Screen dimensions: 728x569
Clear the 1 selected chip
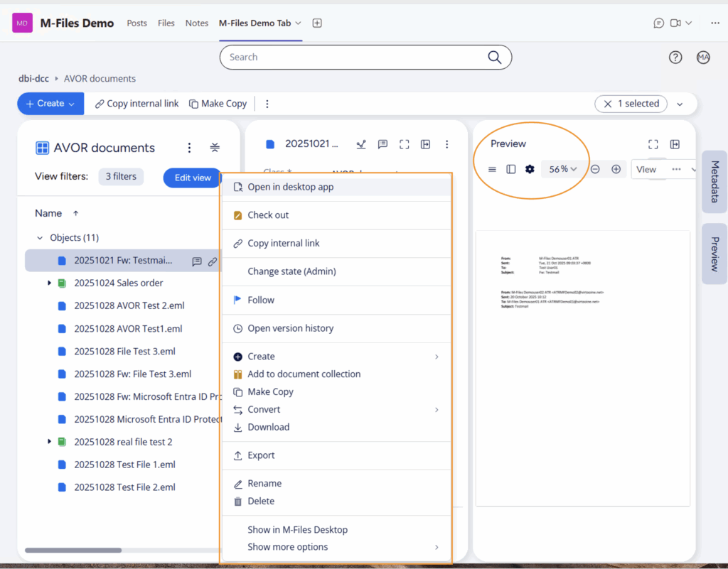point(608,104)
